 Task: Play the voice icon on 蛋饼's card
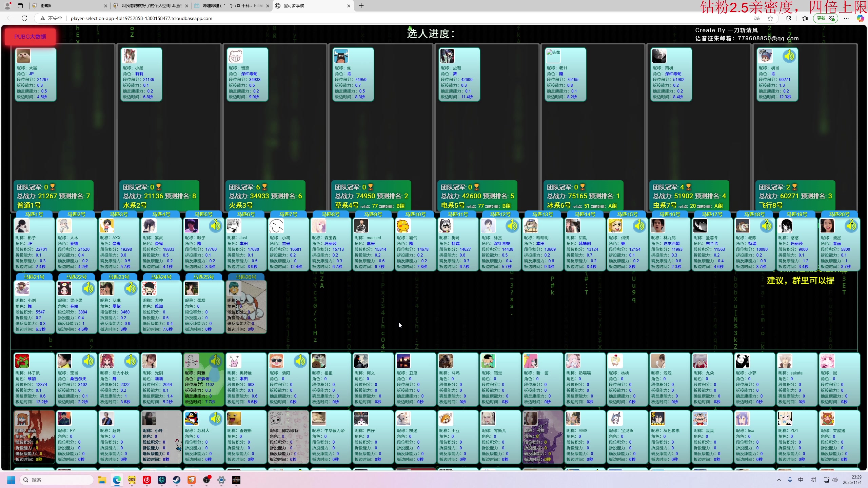tap(639, 226)
